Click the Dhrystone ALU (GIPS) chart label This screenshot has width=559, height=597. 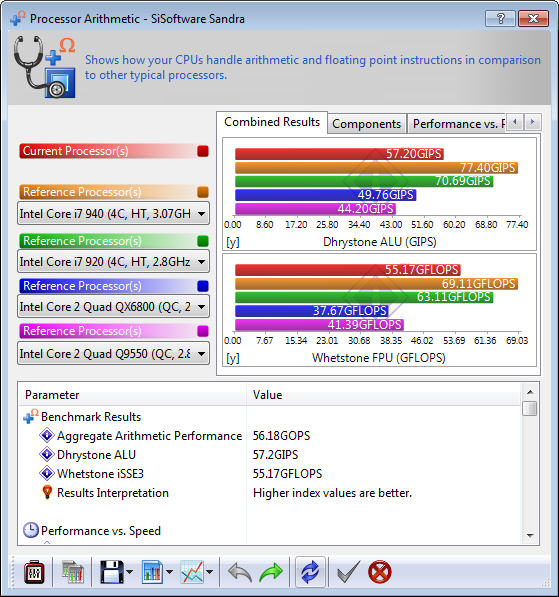pos(380,242)
